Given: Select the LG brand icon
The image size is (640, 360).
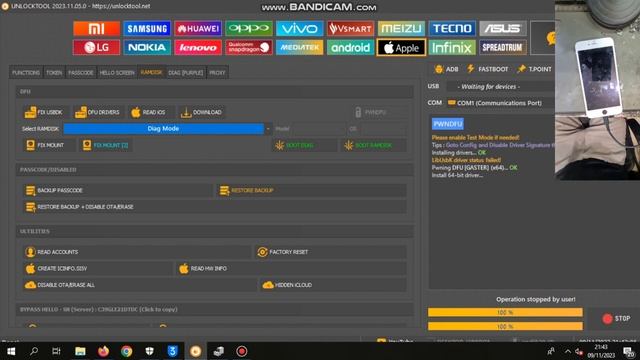Looking at the screenshot, I should pyautogui.click(x=96, y=47).
